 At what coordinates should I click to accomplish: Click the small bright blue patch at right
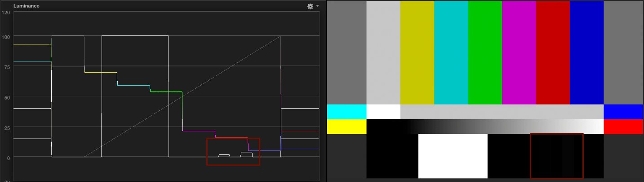pos(623,112)
